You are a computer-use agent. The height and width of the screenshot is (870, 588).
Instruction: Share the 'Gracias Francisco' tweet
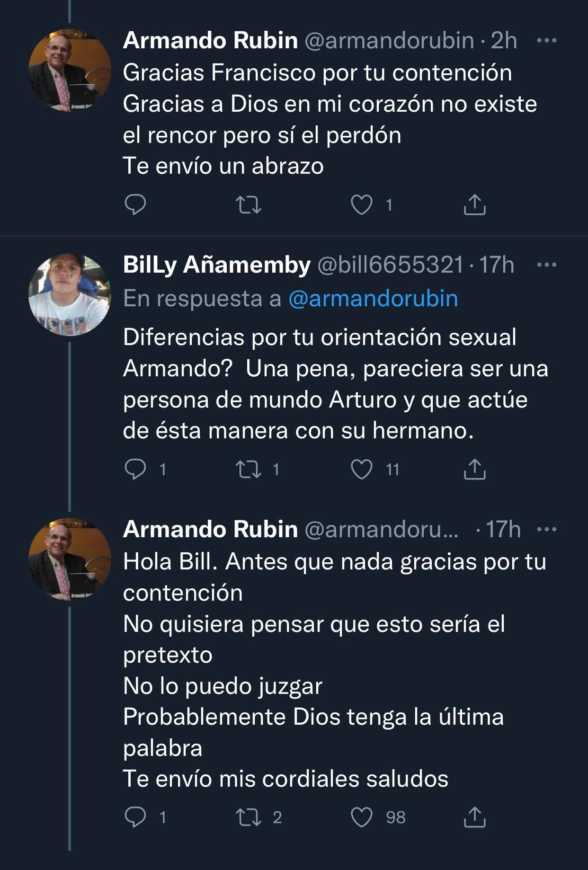(474, 205)
